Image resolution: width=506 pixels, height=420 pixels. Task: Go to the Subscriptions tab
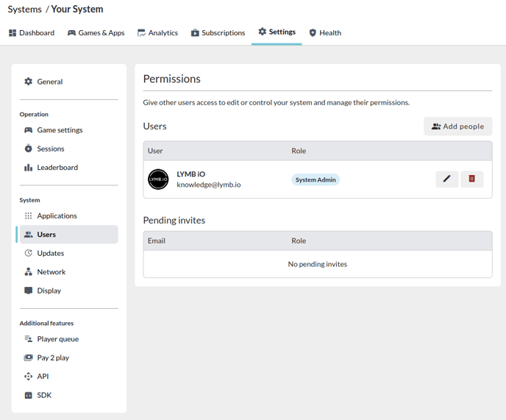point(218,33)
